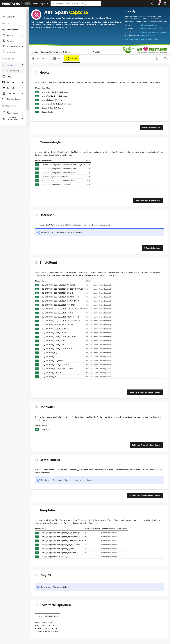Open the Übersicht dashboard
This screenshot has height=644, width=170.
point(11,17)
